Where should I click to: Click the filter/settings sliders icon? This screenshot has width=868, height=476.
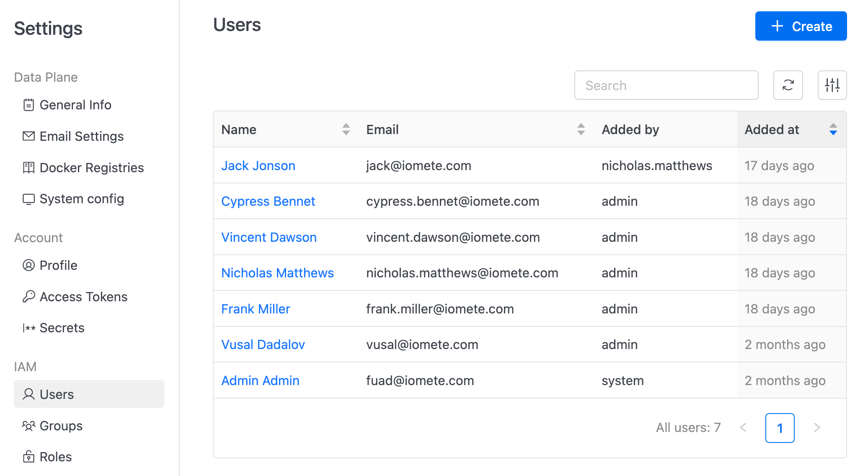(832, 85)
